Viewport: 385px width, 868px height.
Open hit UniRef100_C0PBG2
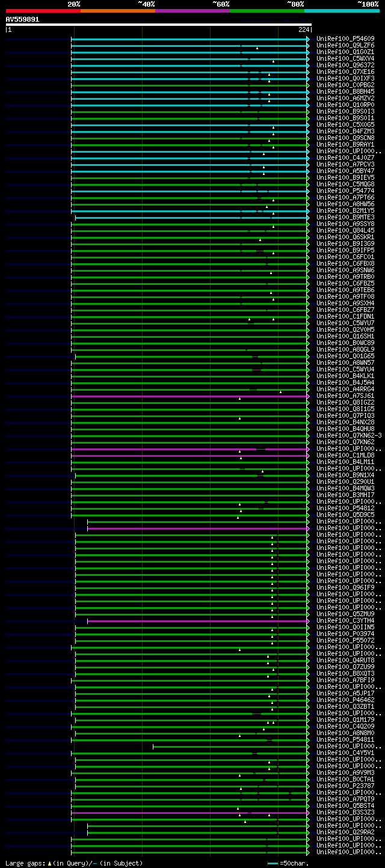pos(345,85)
